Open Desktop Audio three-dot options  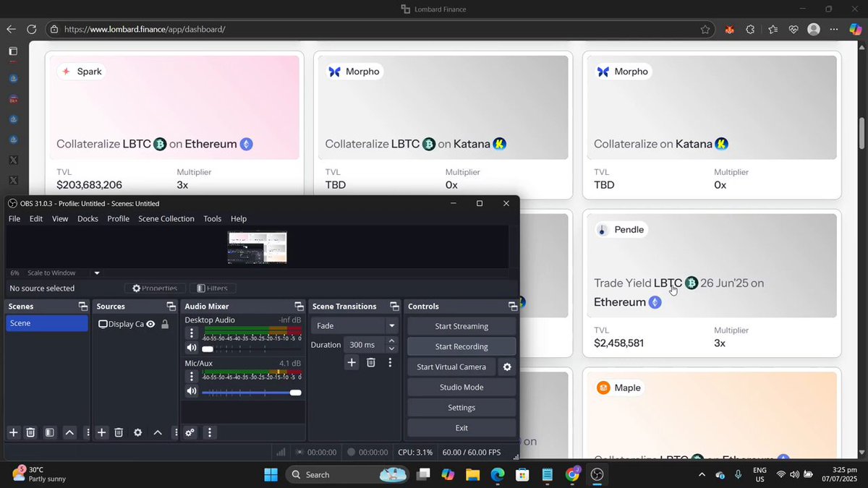[191, 333]
